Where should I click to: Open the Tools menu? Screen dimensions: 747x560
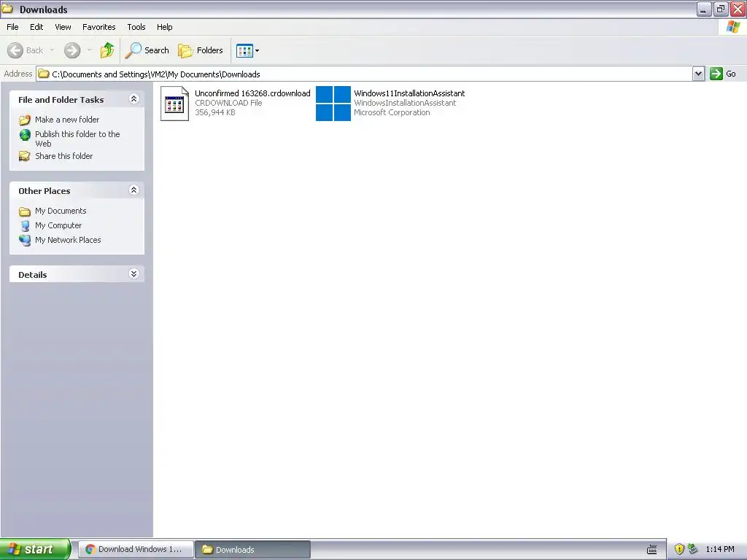[136, 27]
